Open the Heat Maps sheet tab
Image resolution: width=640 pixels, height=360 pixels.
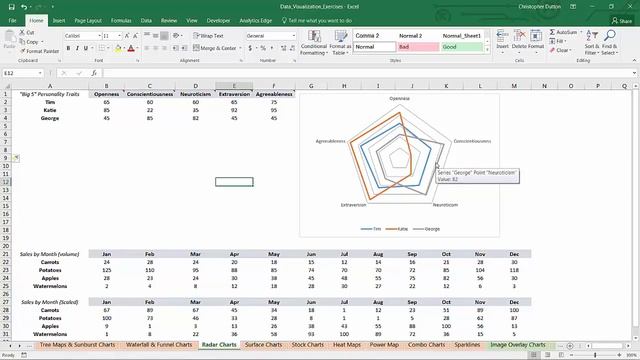(347, 345)
